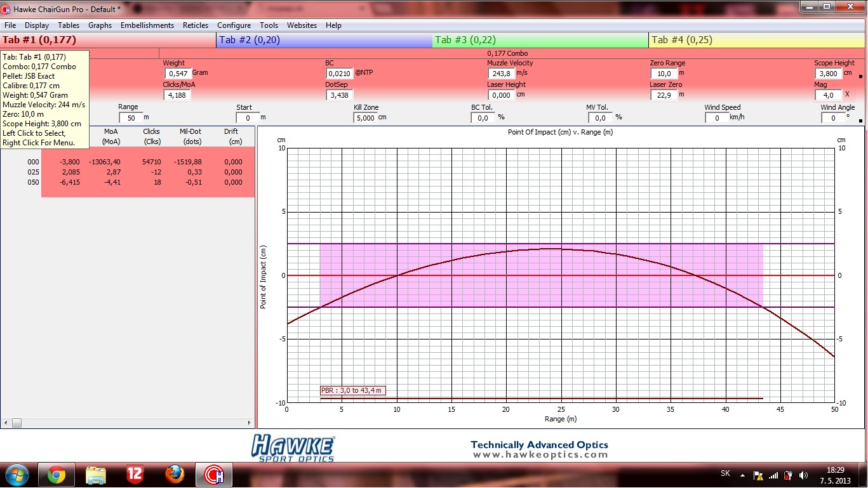Open the Configure menu
This screenshot has width=868, height=488.
pos(234,25)
